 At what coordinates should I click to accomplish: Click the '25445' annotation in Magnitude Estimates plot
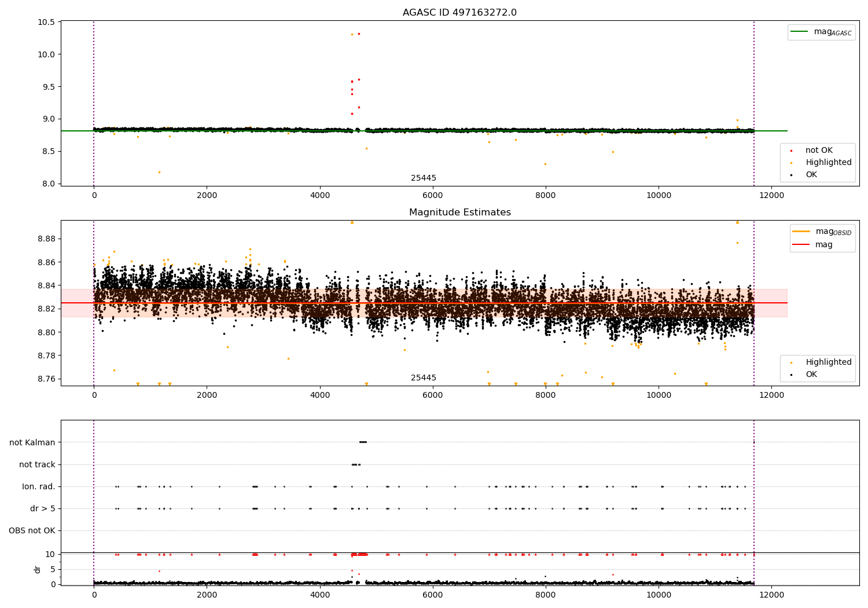point(424,378)
